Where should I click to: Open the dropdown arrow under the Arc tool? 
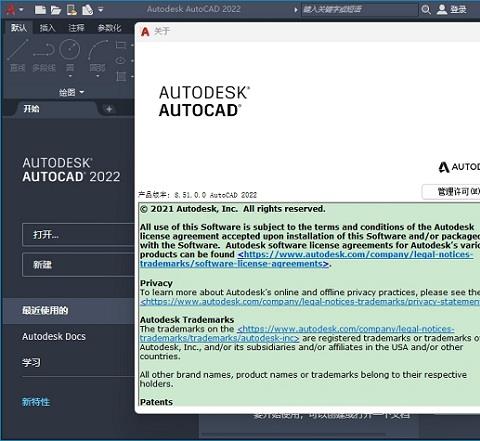[97, 76]
